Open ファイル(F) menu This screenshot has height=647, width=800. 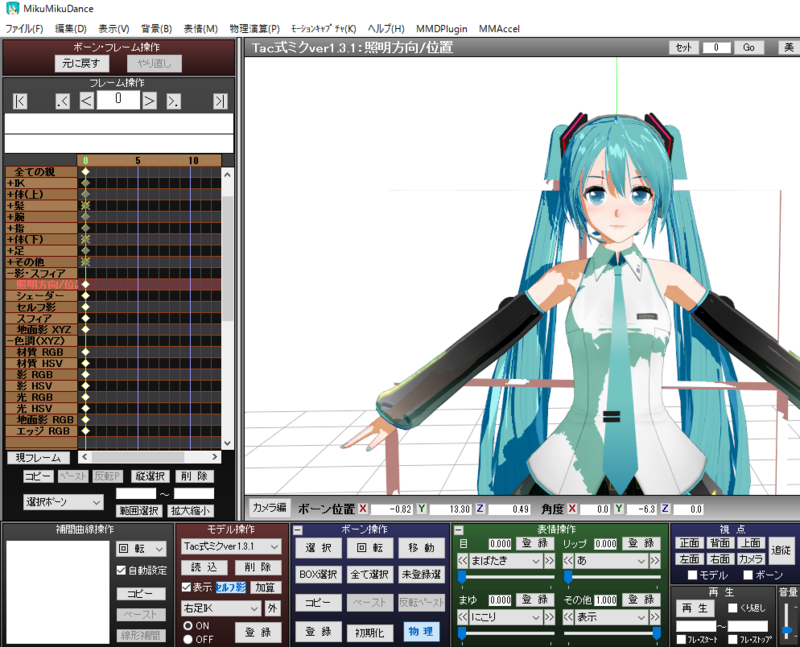click(24, 29)
